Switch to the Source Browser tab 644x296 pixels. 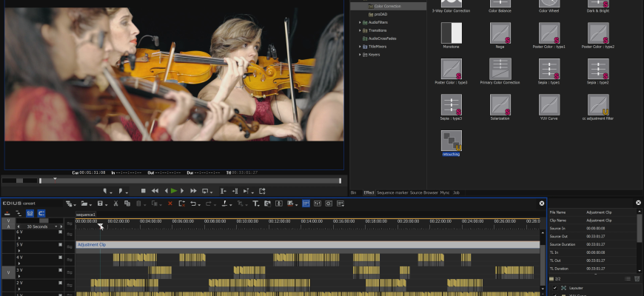point(424,192)
